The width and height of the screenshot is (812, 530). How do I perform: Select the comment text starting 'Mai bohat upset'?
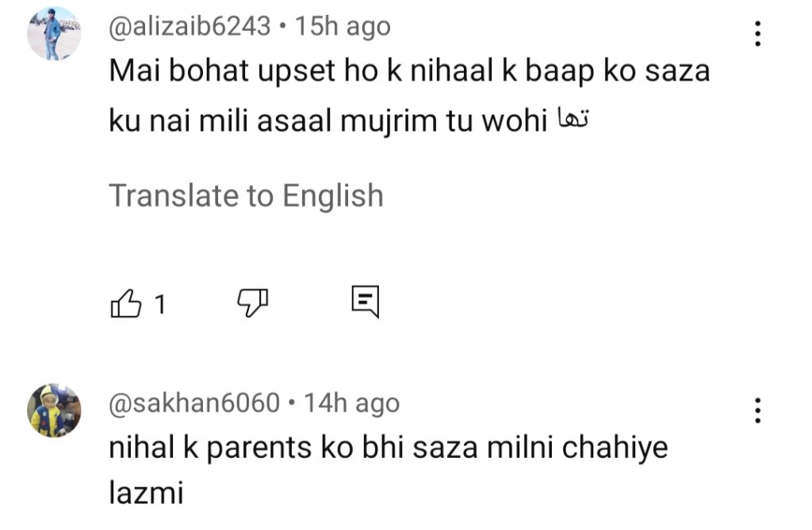click(409, 96)
